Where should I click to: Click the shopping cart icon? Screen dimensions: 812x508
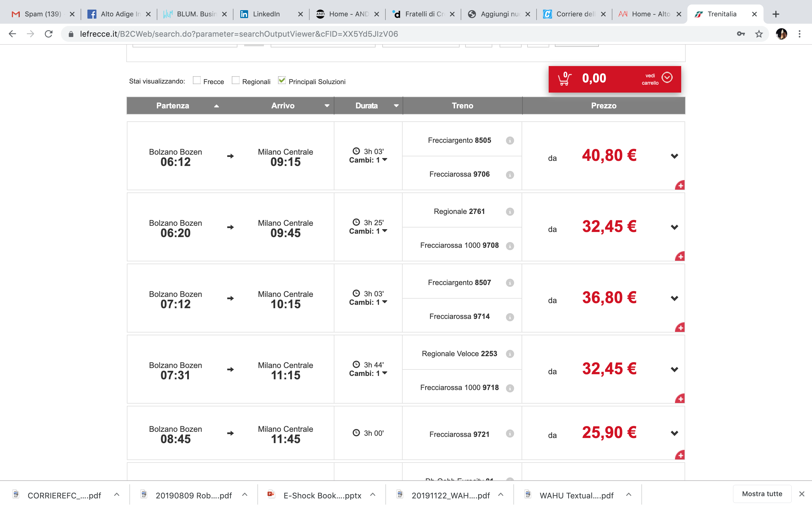click(x=564, y=79)
